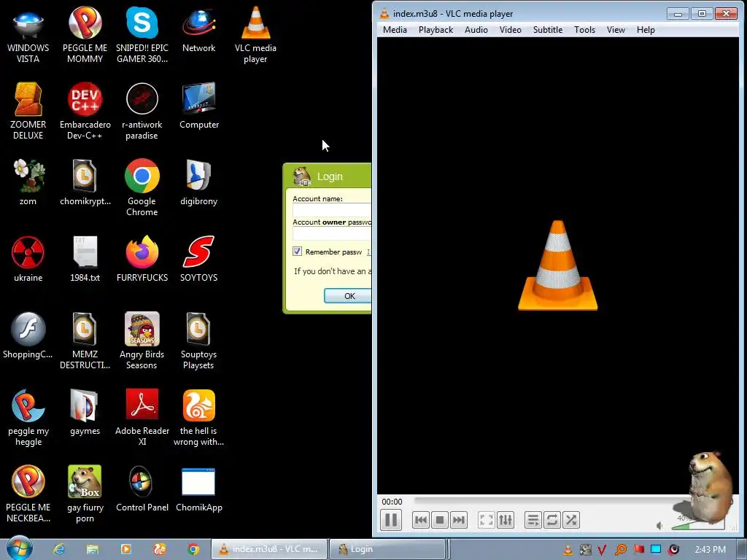Select the SOYTOYS desktop icon
Viewport: 747px width, 560px height.
[x=198, y=259]
